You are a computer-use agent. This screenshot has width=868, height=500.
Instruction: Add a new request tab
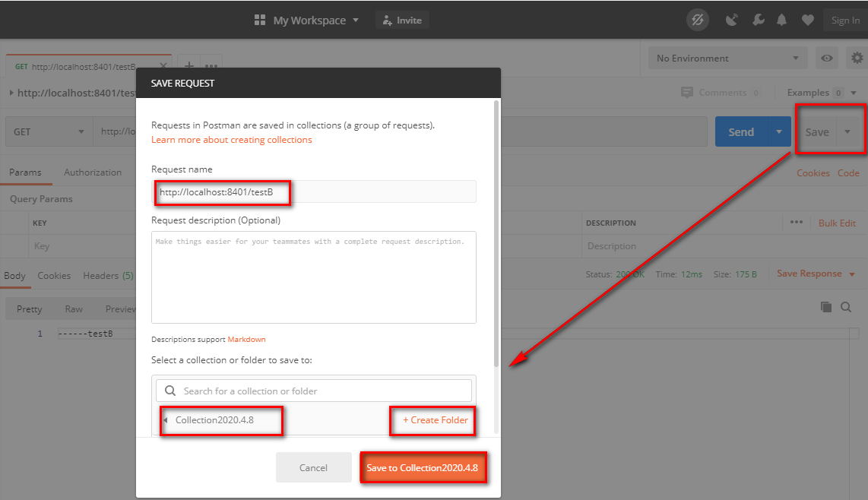[188, 66]
